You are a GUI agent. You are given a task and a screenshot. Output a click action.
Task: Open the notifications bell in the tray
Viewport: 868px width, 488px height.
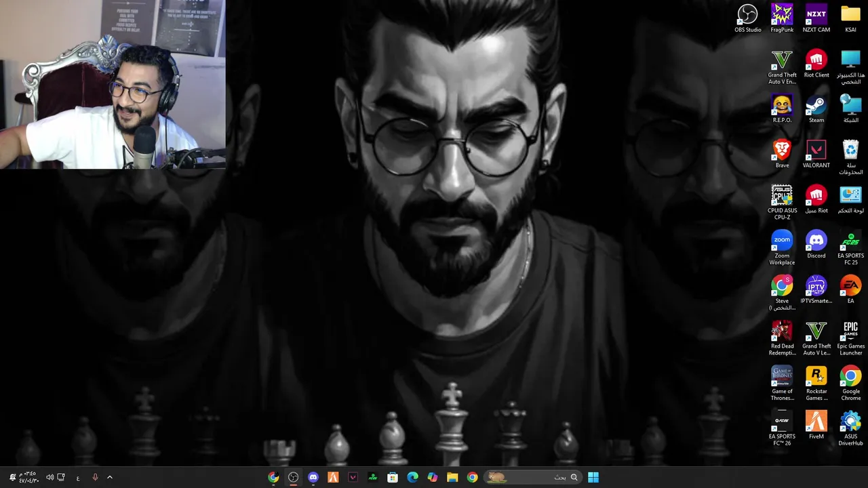[12, 477]
